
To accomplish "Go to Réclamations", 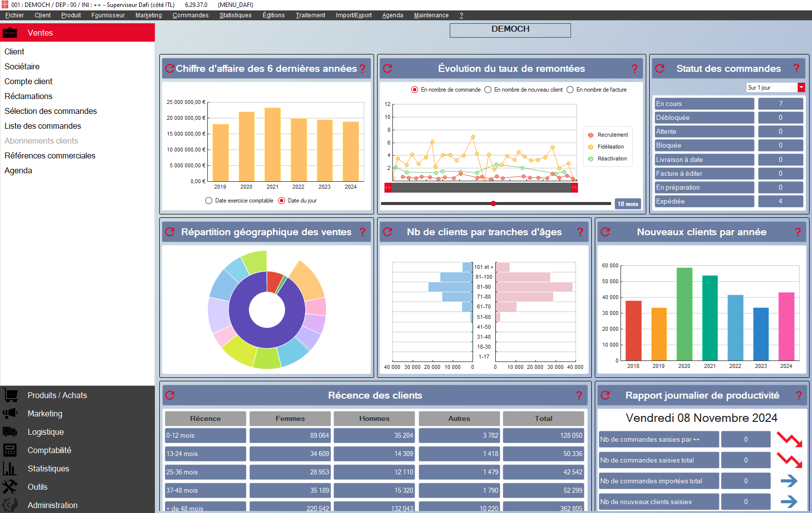I will (28, 97).
